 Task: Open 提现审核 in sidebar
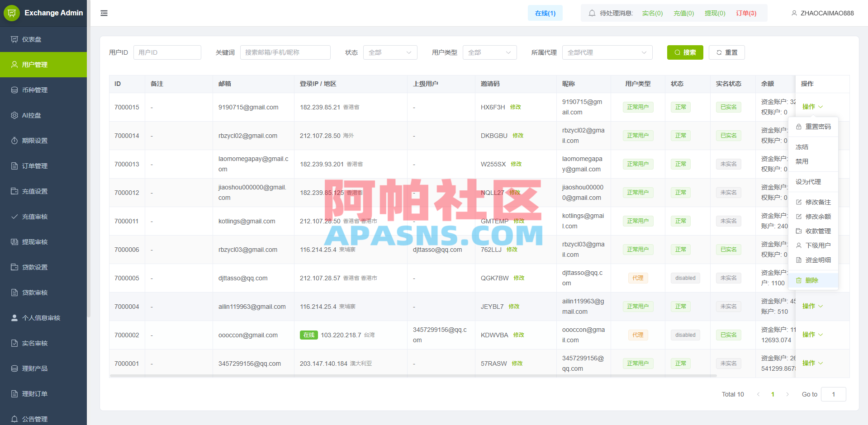[x=43, y=242]
